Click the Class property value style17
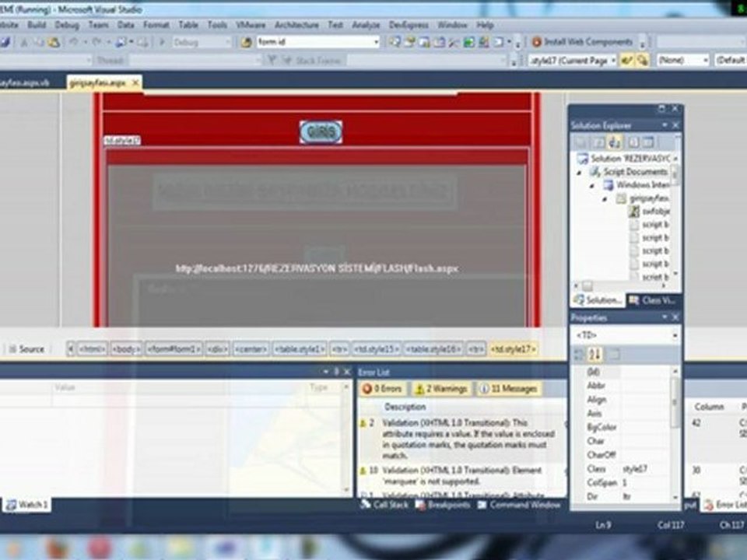Image resolution: width=747 pixels, height=560 pixels. tap(635, 469)
